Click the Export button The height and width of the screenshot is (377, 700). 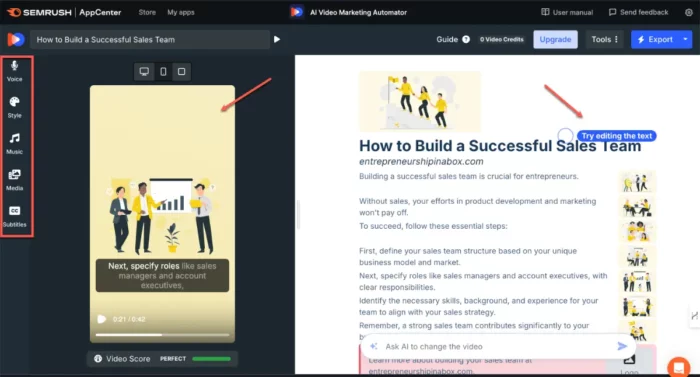pyautogui.click(x=655, y=39)
